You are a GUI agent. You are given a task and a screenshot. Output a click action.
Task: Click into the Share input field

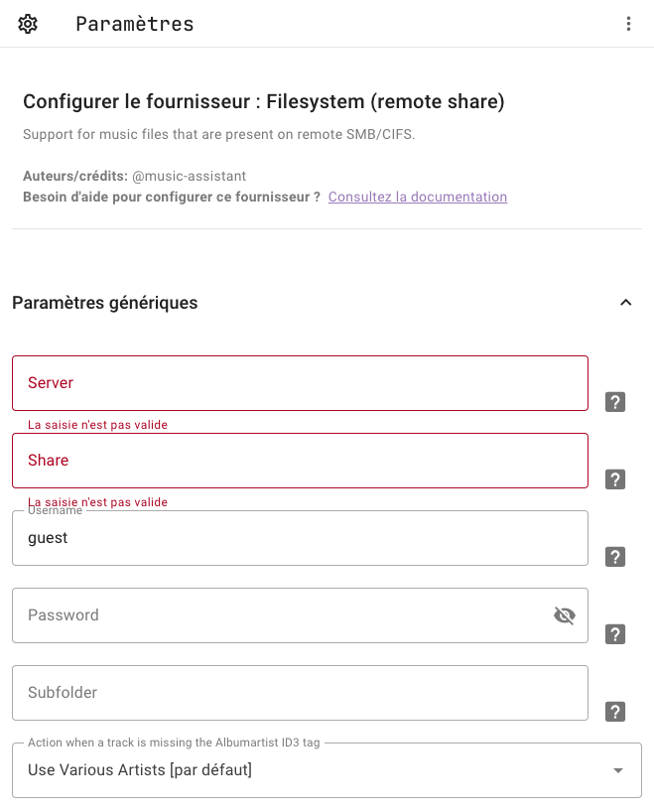pos(300,461)
